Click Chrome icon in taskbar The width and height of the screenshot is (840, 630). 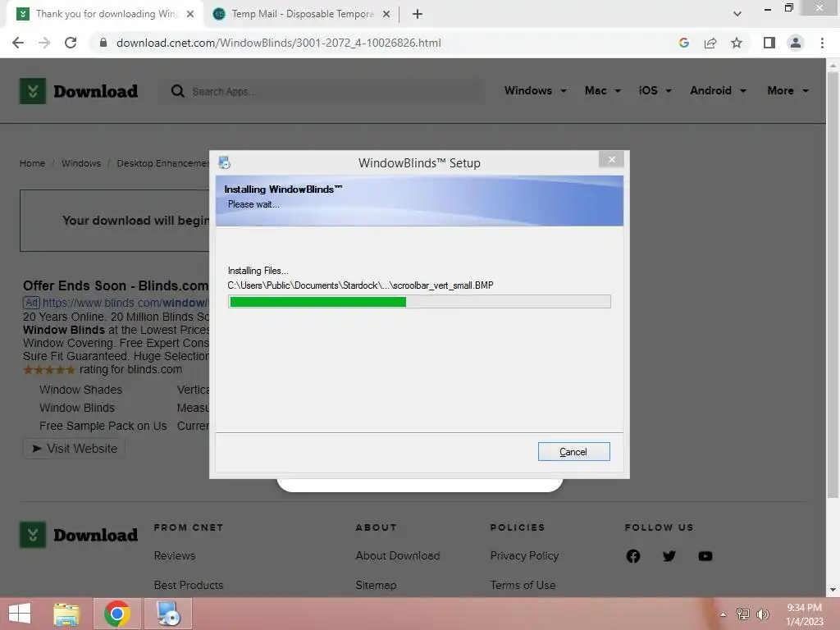point(116,614)
